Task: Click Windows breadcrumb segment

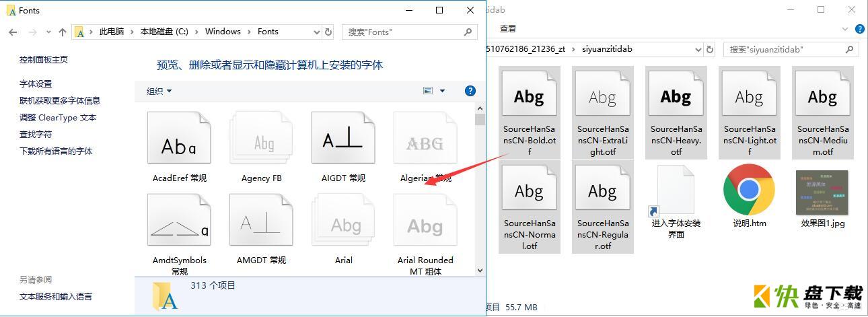Action: click(x=223, y=32)
